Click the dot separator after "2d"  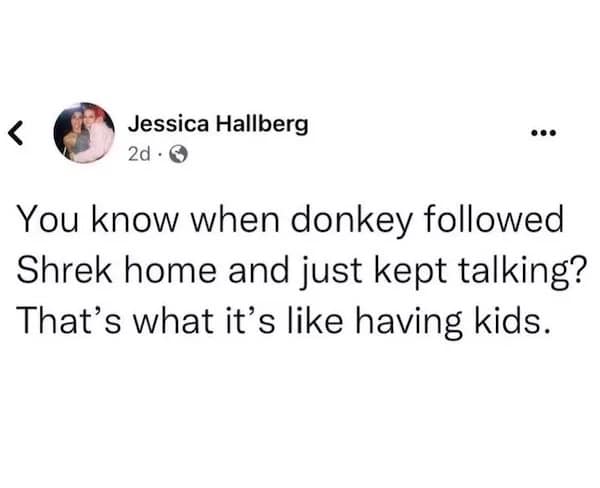[x=157, y=154]
